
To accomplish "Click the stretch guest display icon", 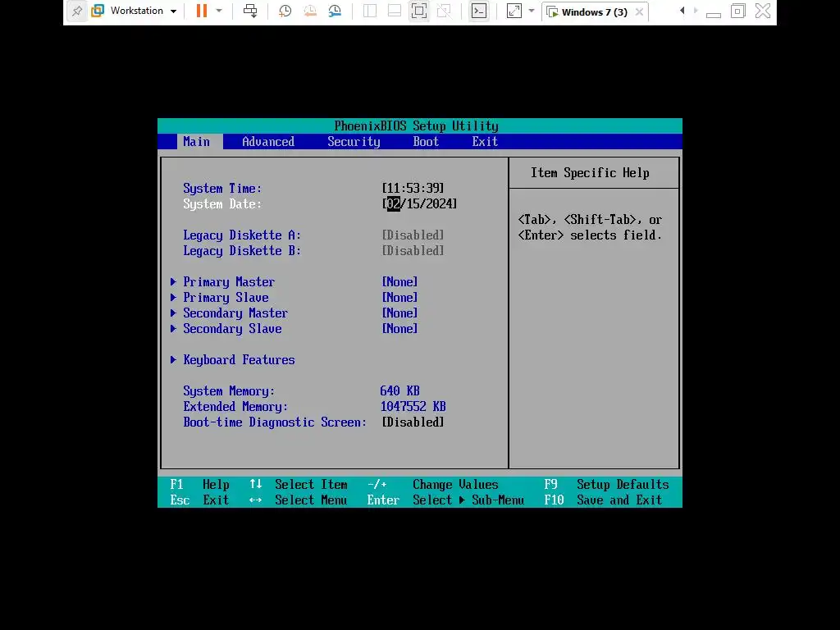I will point(514,11).
